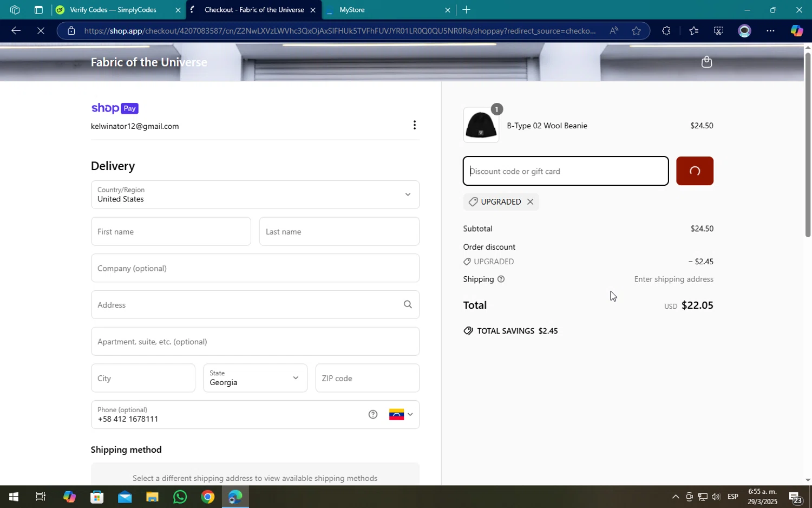Click the Fabric of the Universe store title
Screen dimensions: 812x508
pos(149,62)
